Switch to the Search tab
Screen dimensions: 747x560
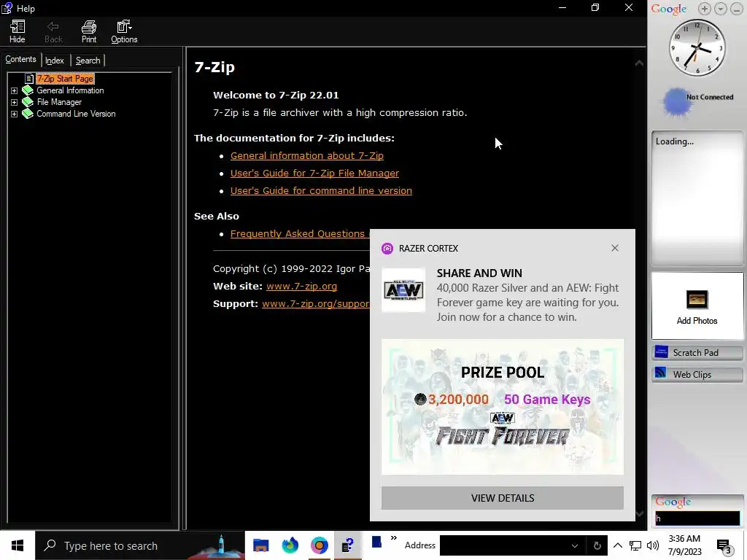pos(88,61)
